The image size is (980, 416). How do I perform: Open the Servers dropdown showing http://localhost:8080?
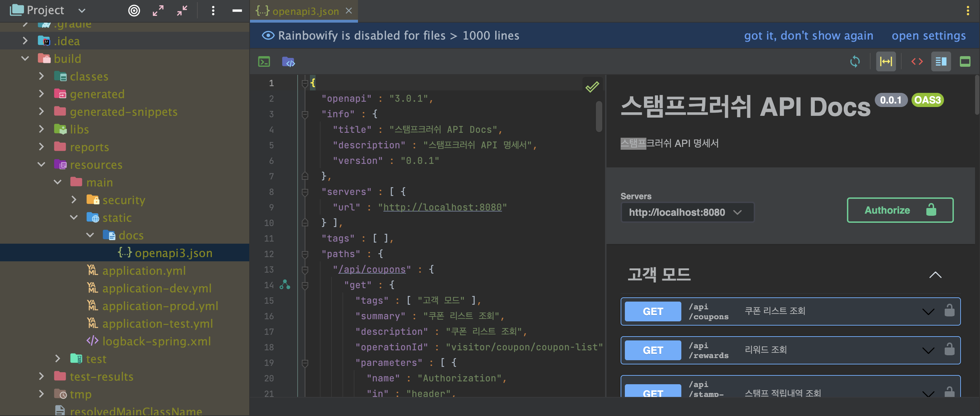click(x=687, y=212)
